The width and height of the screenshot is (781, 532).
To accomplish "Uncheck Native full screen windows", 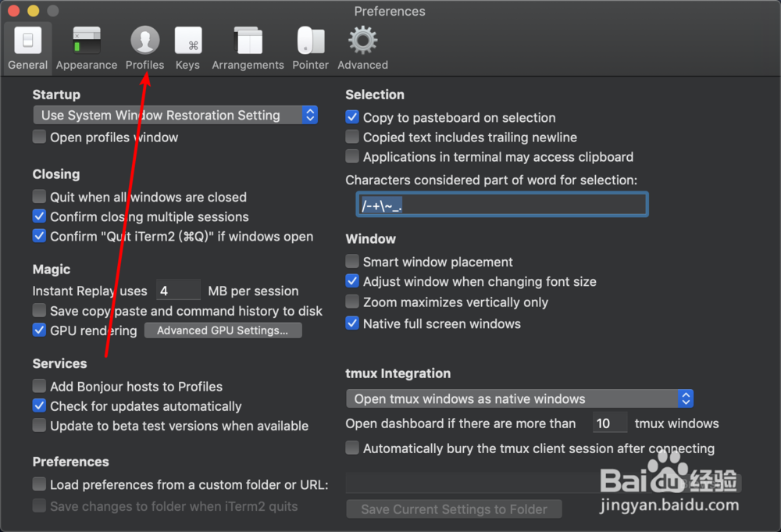I will click(x=352, y=323).
